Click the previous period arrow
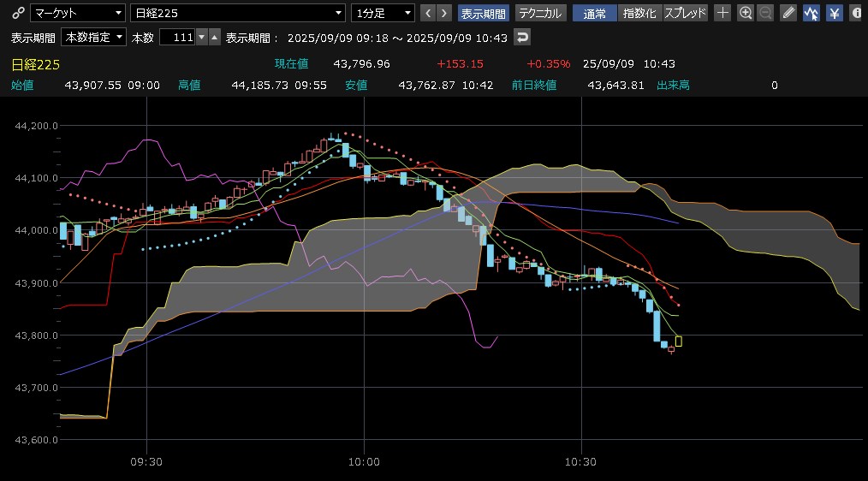 pyautogui.click(x=428, y=13)
